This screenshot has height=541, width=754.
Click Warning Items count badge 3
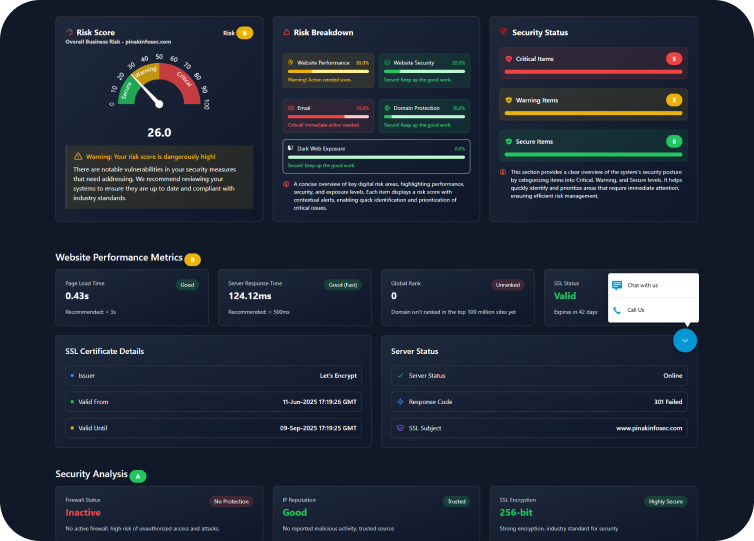click(x=674, y=100)
